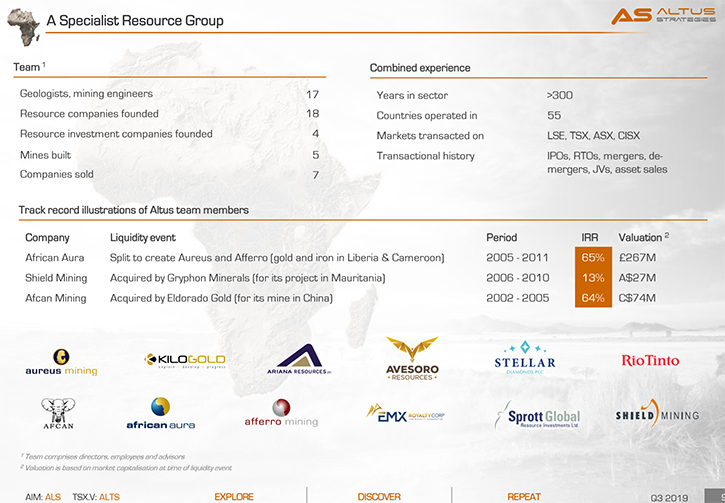Click the 'IRR' column header

pos(590,238)
